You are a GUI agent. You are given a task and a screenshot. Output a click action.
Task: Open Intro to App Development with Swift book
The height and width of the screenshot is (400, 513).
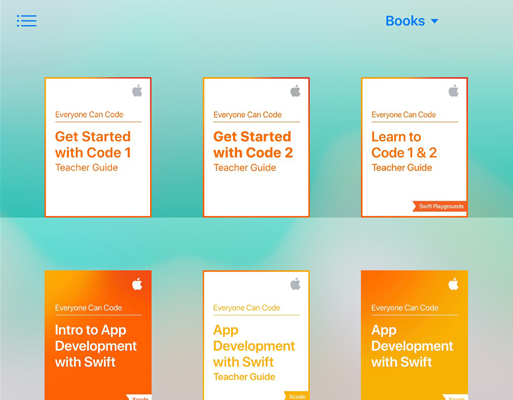[98, 335]
